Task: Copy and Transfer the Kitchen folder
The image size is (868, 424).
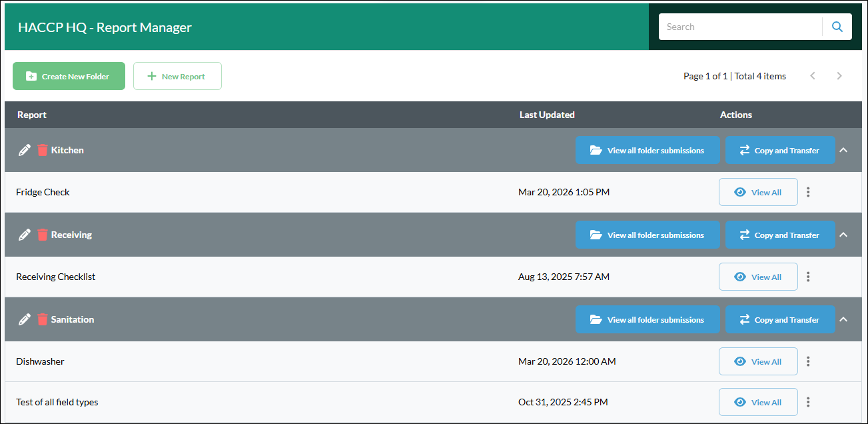Action: (x=780, y=150)
